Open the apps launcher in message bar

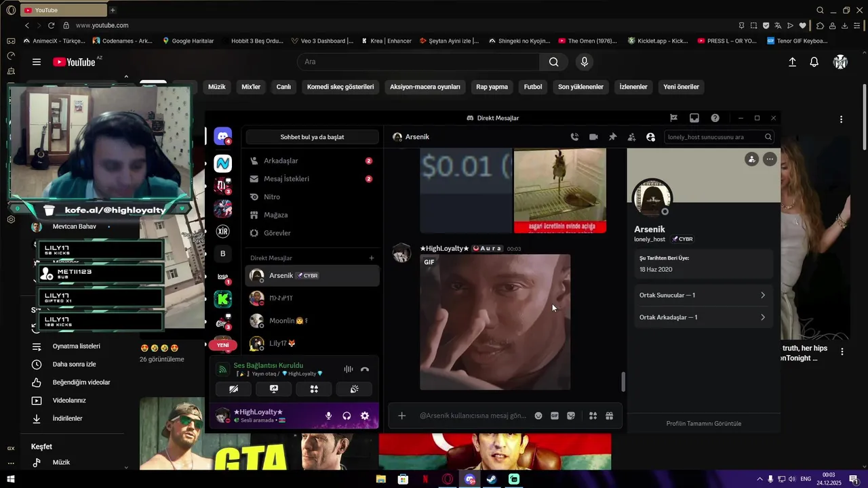[x=593, y=415]
